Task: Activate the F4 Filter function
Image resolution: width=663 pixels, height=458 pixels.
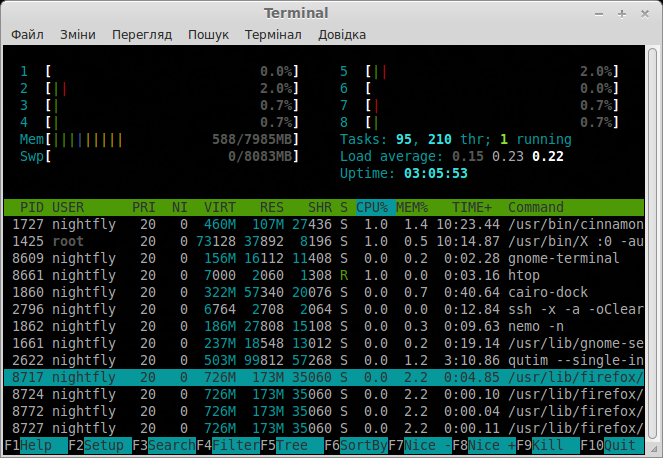Action: [x=228, y=445]
